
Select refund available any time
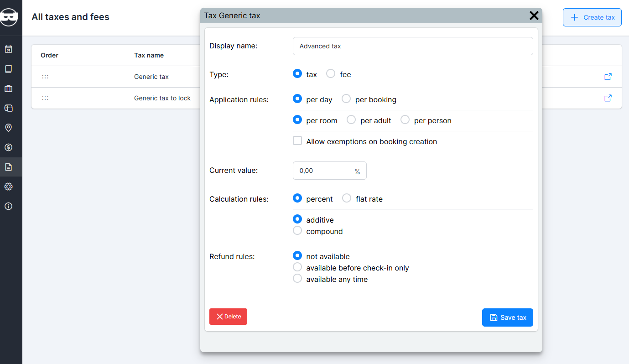297,279
